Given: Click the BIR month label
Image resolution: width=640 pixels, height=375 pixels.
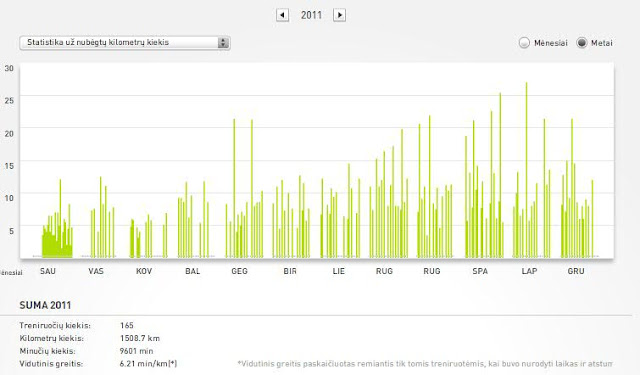Looking at the screenshot, I should pyautogui.click(x=290, y=271).
